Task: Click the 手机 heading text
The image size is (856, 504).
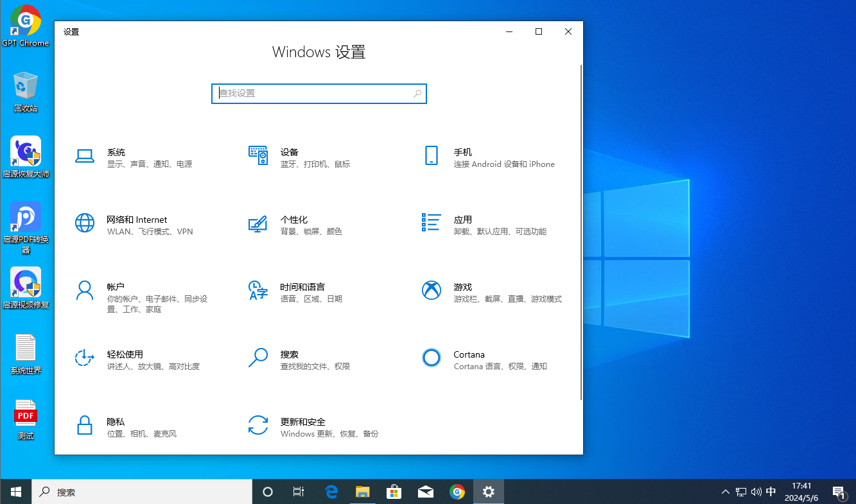Action: (x=463, y=152)
